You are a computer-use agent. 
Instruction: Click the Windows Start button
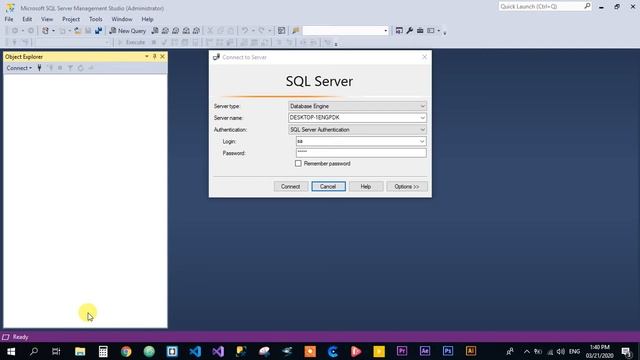pyautogui.click(x=11, y=351)
